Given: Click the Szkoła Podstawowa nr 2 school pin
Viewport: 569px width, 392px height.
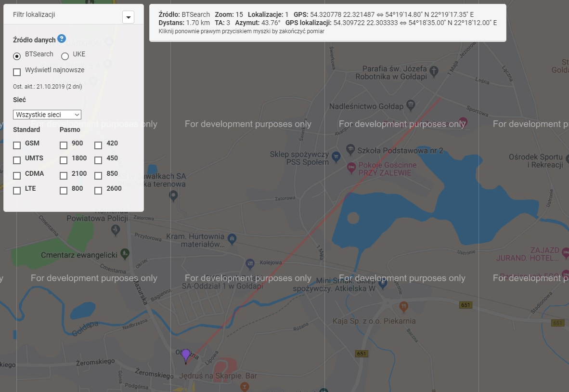Looking at the screenshot, I should [x=350, y=149].
